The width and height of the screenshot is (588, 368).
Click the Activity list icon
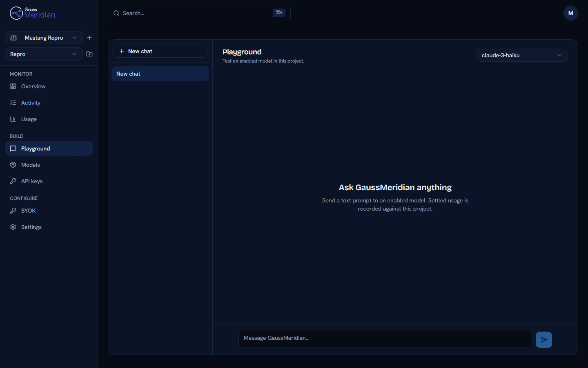13,103
